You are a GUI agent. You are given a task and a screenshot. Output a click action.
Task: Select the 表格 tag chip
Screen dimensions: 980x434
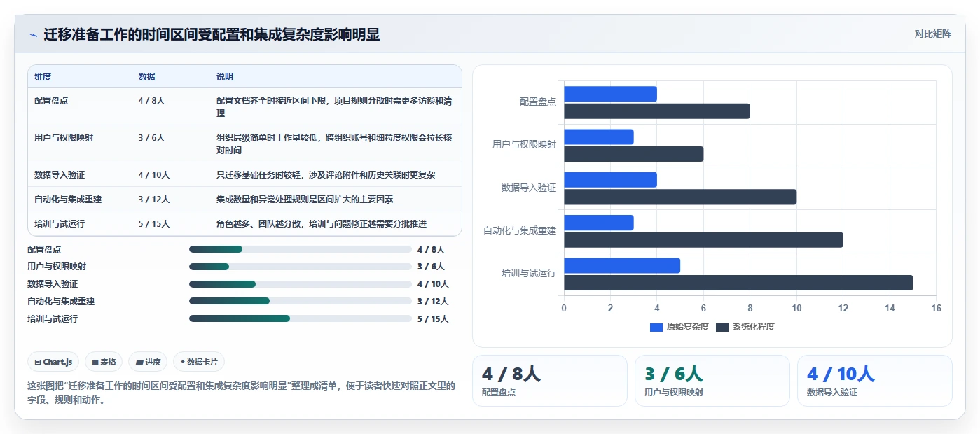[104, 362]
